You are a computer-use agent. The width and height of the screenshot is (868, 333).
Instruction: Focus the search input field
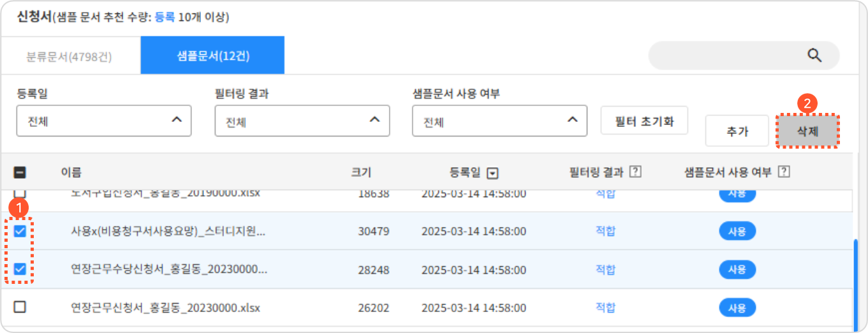point(727,56)
